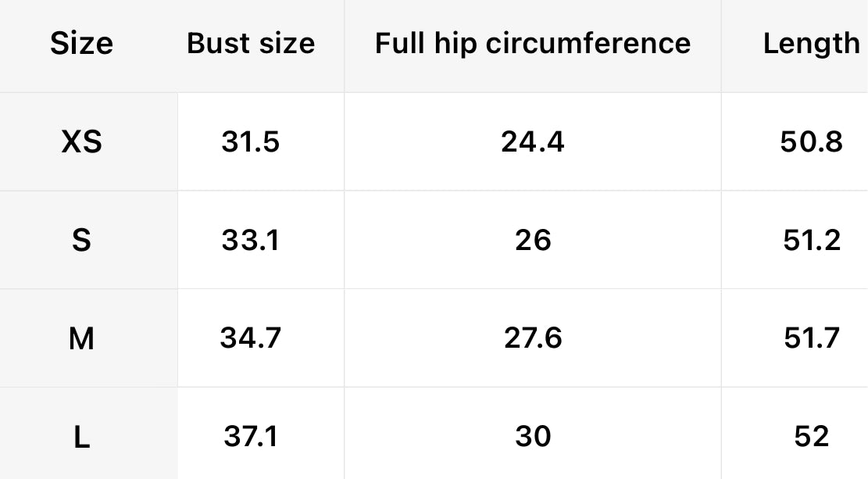
Task: Select the S size row label
Action: 81,241
